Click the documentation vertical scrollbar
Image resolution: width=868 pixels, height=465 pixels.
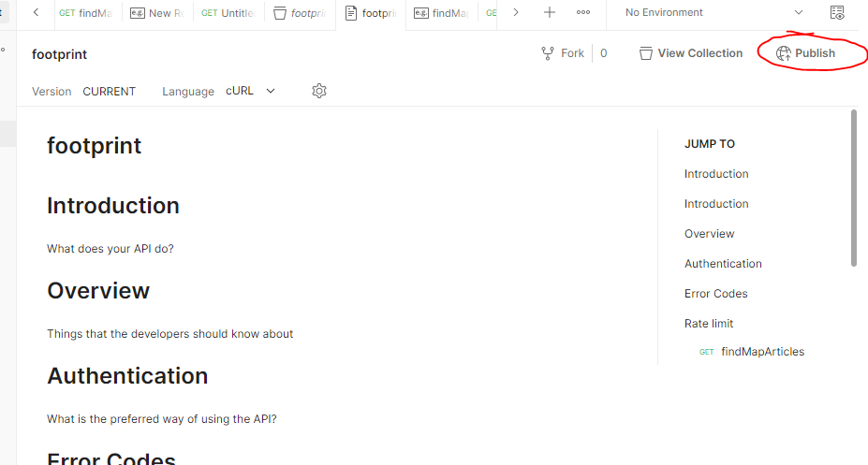[854, 188]
